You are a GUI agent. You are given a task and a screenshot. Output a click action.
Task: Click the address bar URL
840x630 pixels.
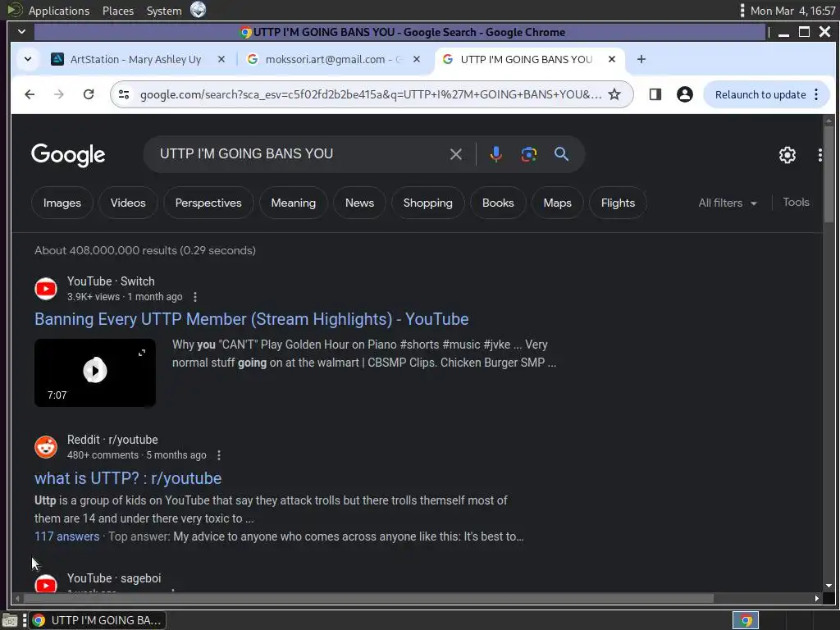pyautogui.click(x=371, y=94)
